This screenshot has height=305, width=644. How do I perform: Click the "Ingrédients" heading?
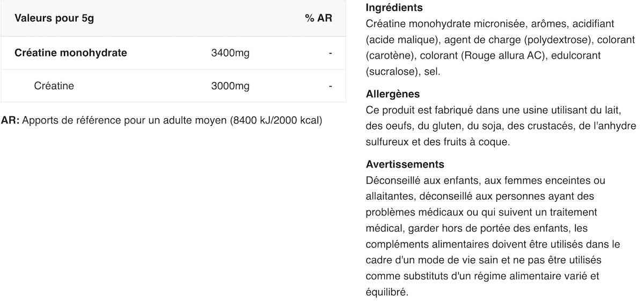394,8
